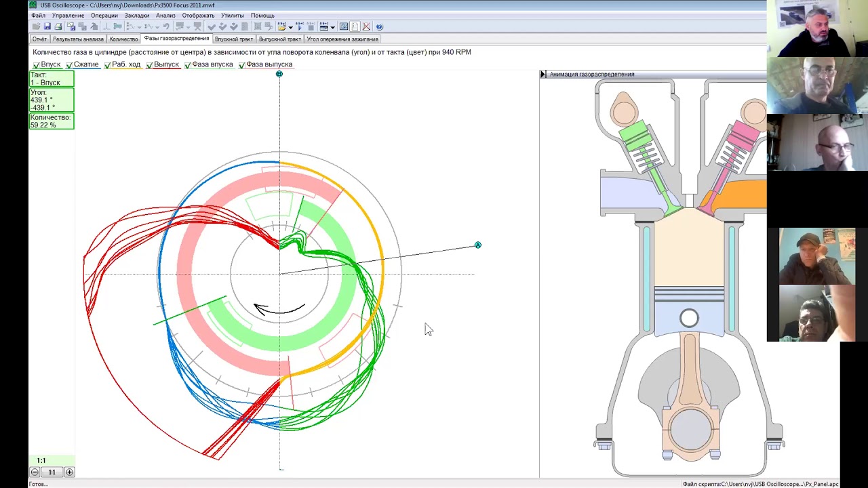868x488 pixels.
Task: Switch to the Результаты анализа tab
Action: (x=78, y=39)
